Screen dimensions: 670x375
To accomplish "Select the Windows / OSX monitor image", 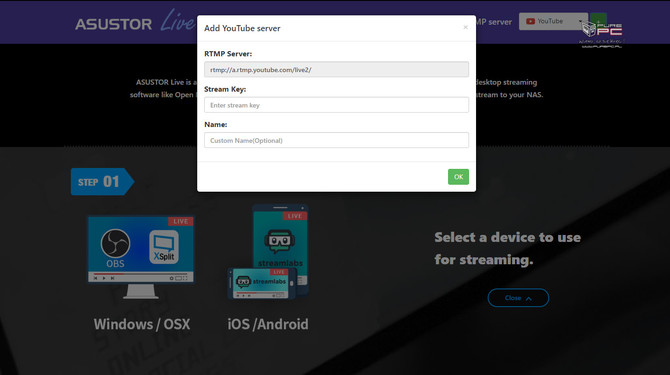I will [141, 257].
